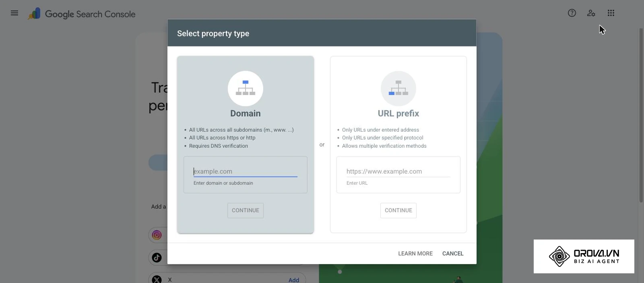Click Add link next to X

click(294, 280)
